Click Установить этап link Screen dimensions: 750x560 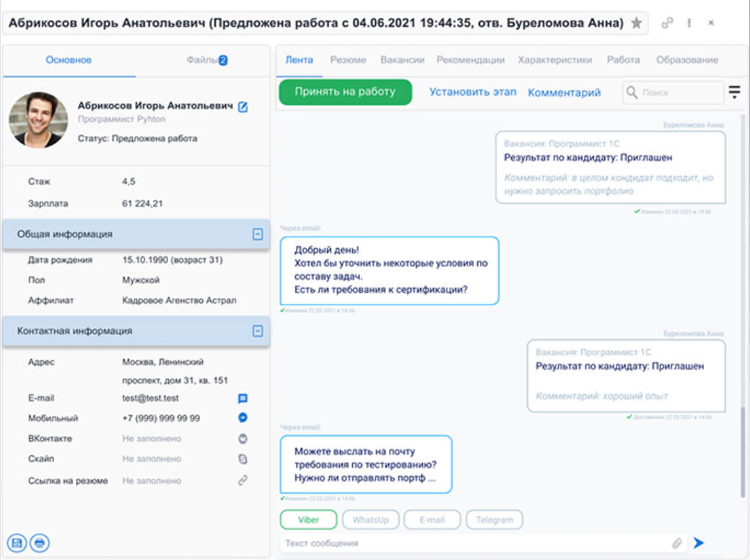[x=473, y=92]
